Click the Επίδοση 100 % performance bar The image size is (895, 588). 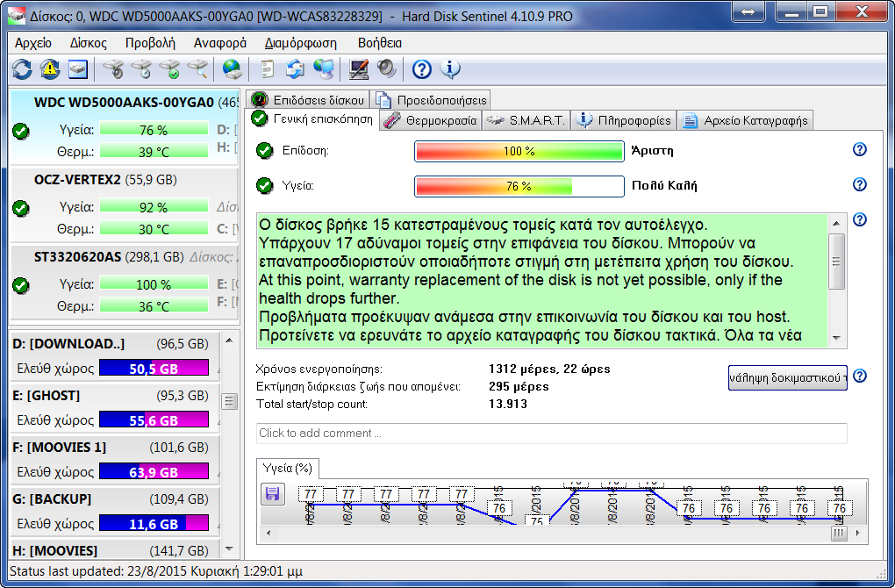click(x=519, y=151)
